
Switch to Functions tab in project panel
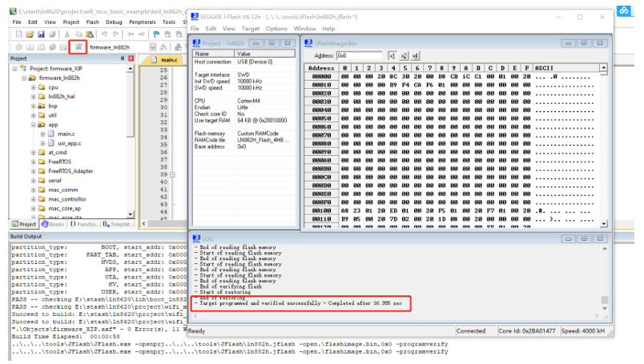84,224
